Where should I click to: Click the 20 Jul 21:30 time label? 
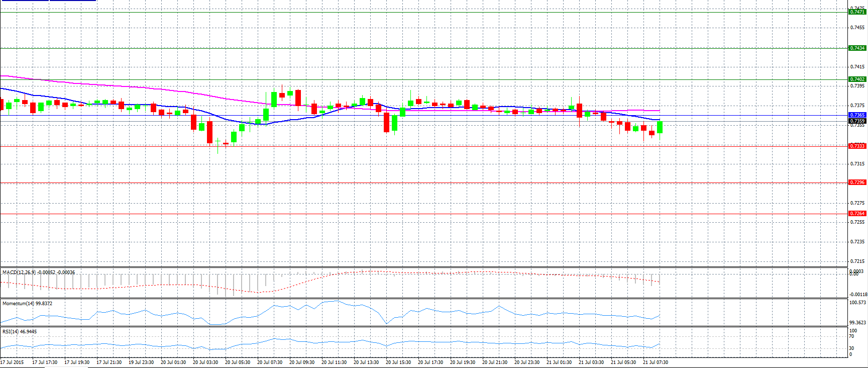click(x=495, y=362)
